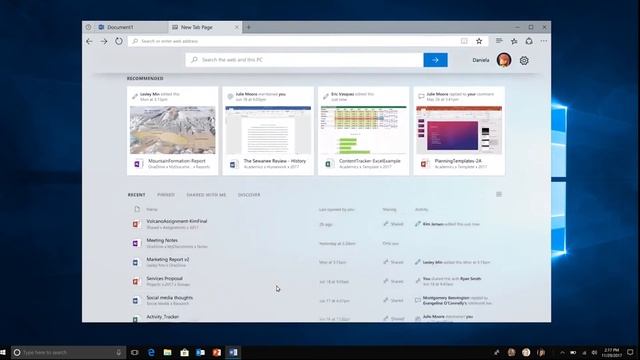Viewport: 640px width, 360px height.
Task: Click Word icon beside Social media thoughts
Action: coord(136,301)
